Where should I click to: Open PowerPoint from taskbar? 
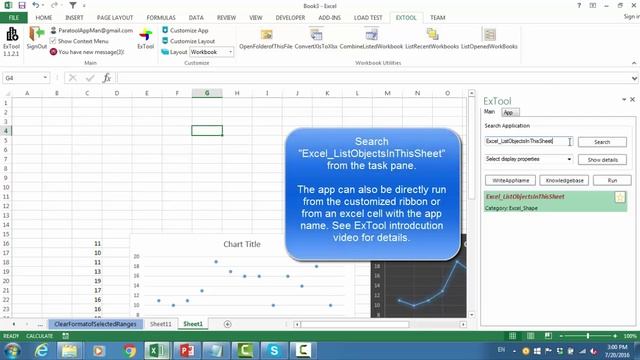(x=187, y=351)
